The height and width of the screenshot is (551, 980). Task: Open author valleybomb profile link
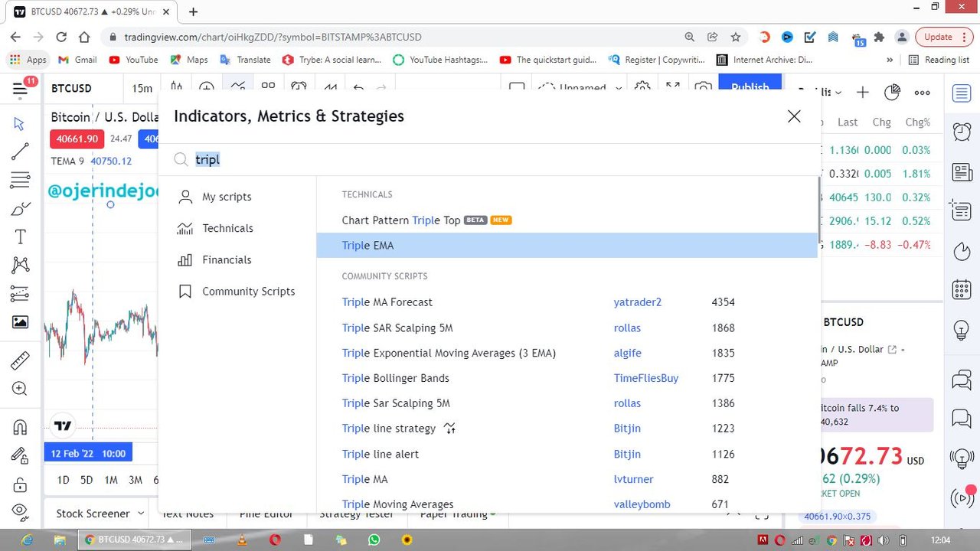tap(642, 504)
